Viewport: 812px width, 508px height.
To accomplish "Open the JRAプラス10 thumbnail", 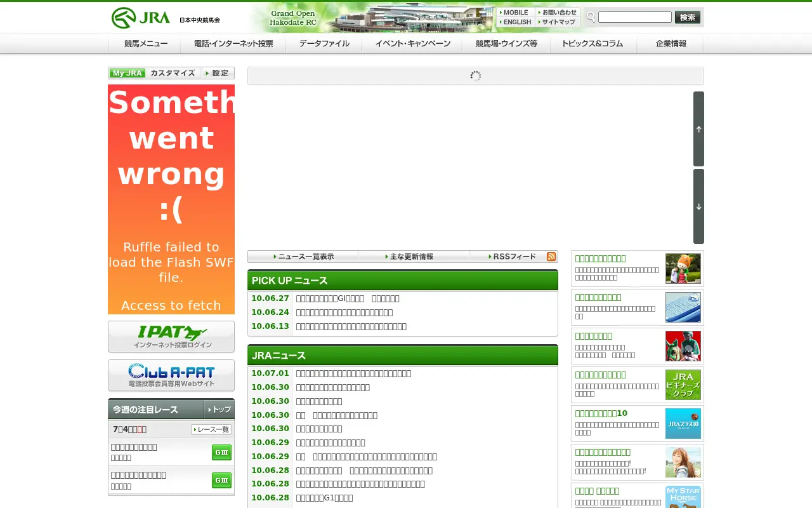I will pos(683,424).
